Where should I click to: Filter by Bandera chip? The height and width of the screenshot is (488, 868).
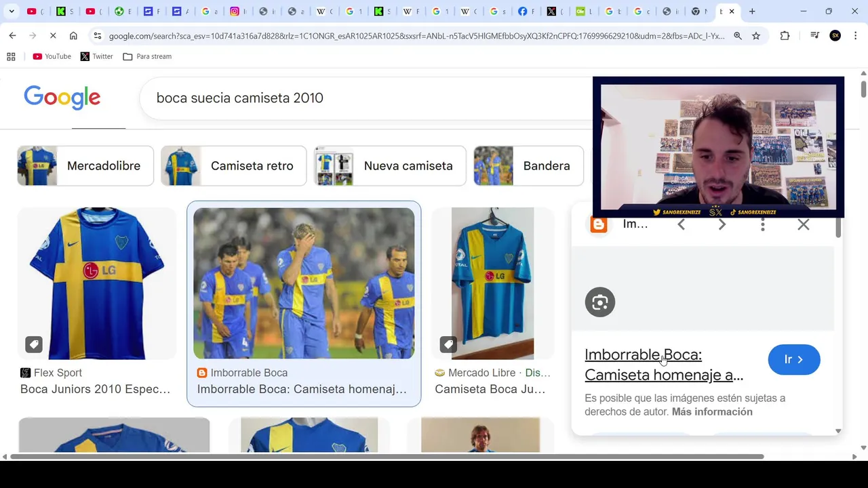pyautogui.click(x=528, y=165)
